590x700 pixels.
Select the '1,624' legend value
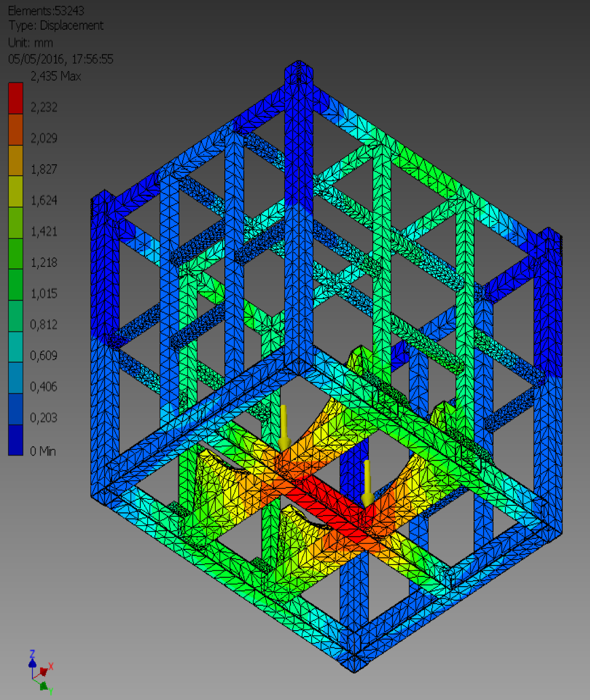pyautogui.click(x=44, y=201)
